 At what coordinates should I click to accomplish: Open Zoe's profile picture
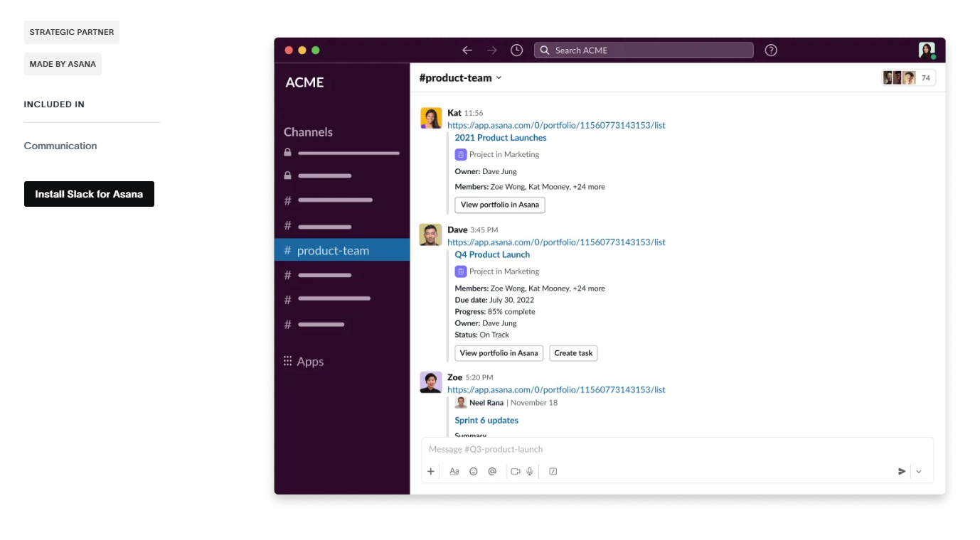[x=431, y=382]
